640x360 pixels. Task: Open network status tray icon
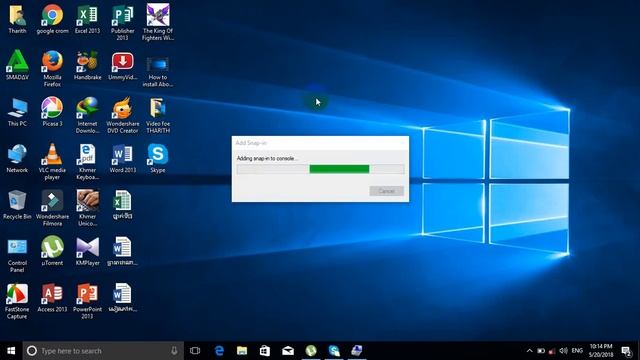552,351
